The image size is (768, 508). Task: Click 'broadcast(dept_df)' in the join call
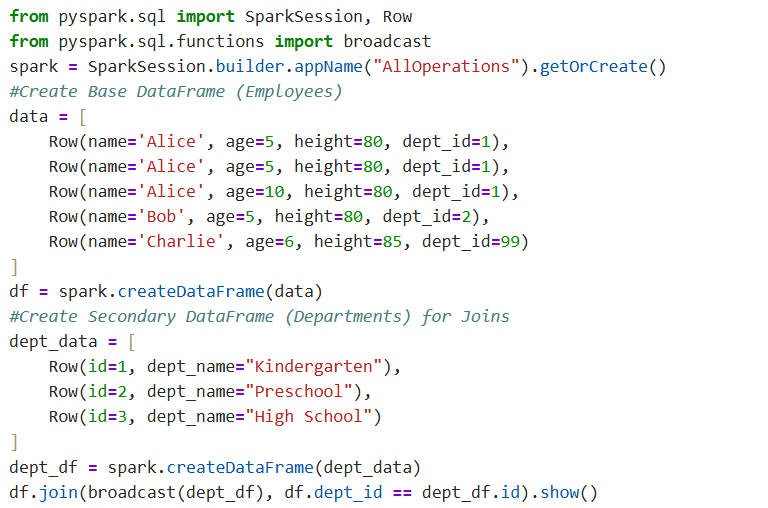pos(176,492)
